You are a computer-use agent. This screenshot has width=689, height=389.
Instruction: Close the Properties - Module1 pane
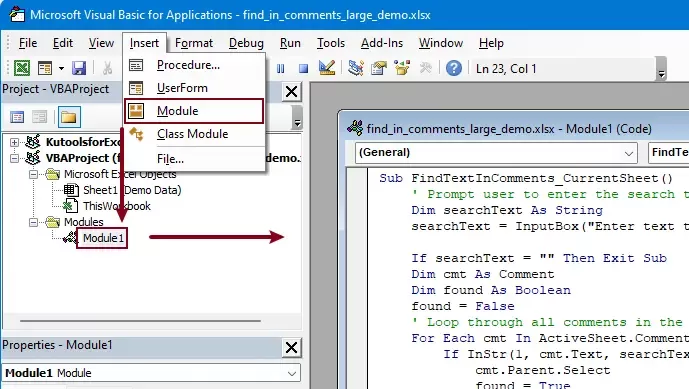292,348
